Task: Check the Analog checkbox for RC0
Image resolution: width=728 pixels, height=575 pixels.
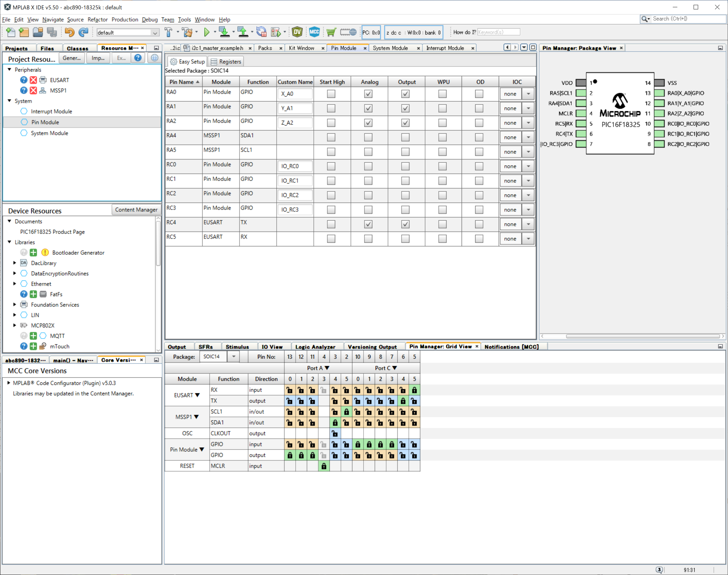Action: pos(368,166)
